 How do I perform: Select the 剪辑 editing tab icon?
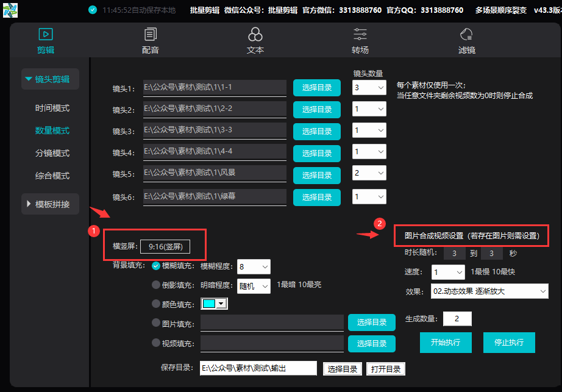point(45,34)
